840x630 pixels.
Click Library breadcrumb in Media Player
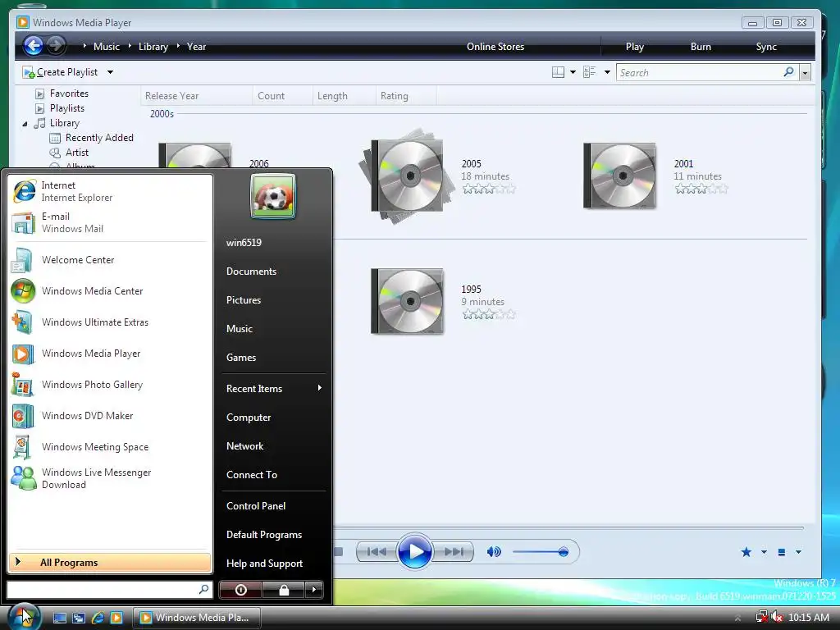click(x=153, y=47)
